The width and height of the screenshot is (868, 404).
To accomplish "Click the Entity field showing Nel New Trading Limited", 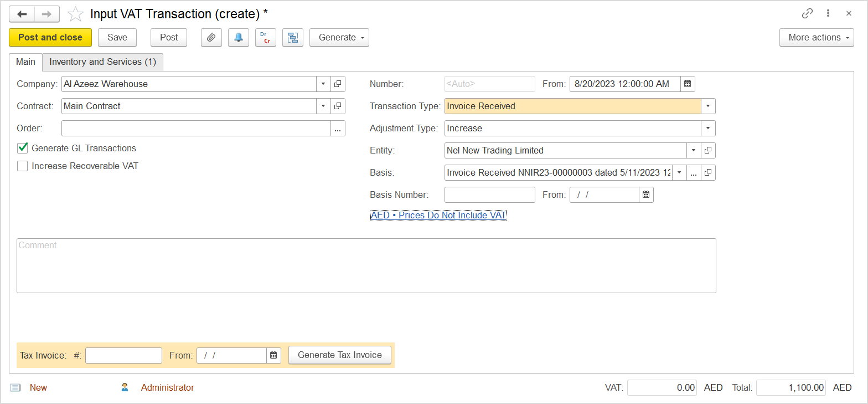I will (x=566, y=151).
